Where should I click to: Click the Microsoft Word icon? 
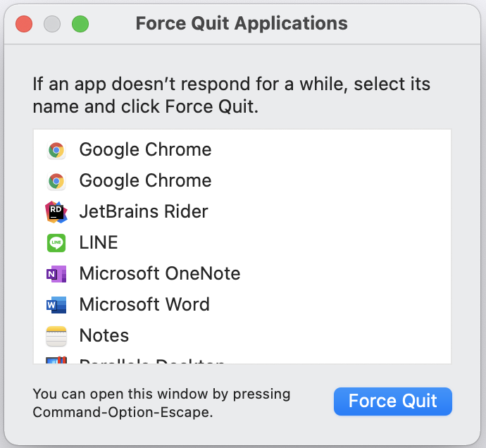tap(56, 305)
